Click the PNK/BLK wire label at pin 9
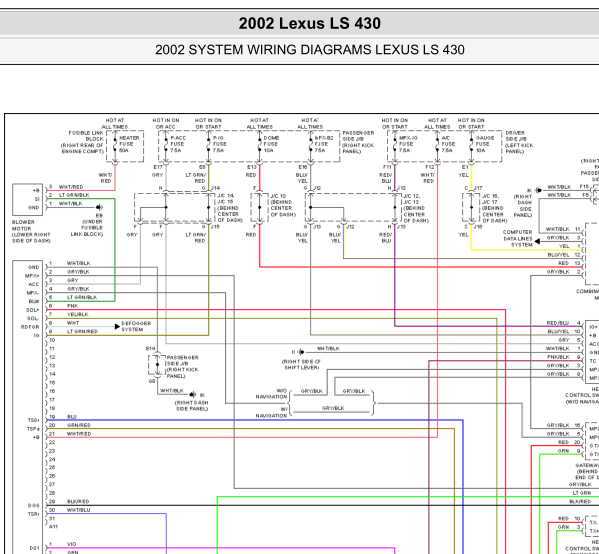The height and width of the screenshot is (554, 599). pos(558,357)
